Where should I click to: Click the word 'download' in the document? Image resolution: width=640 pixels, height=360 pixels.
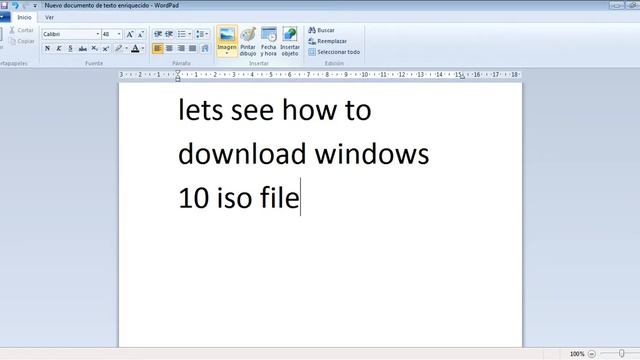point(242,154)
